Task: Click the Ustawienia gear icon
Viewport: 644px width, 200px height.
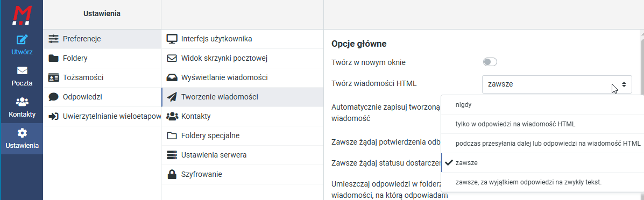Action: (22, 133)
